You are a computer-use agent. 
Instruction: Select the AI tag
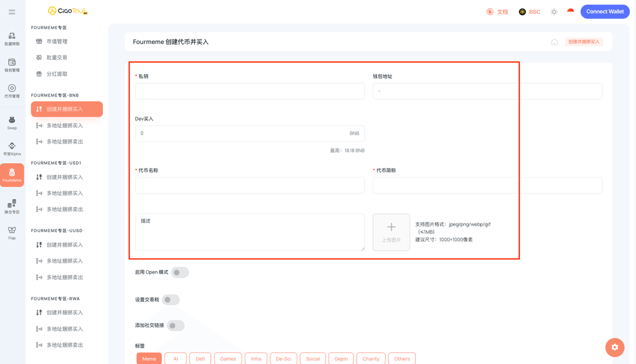[x=175, y=359]
